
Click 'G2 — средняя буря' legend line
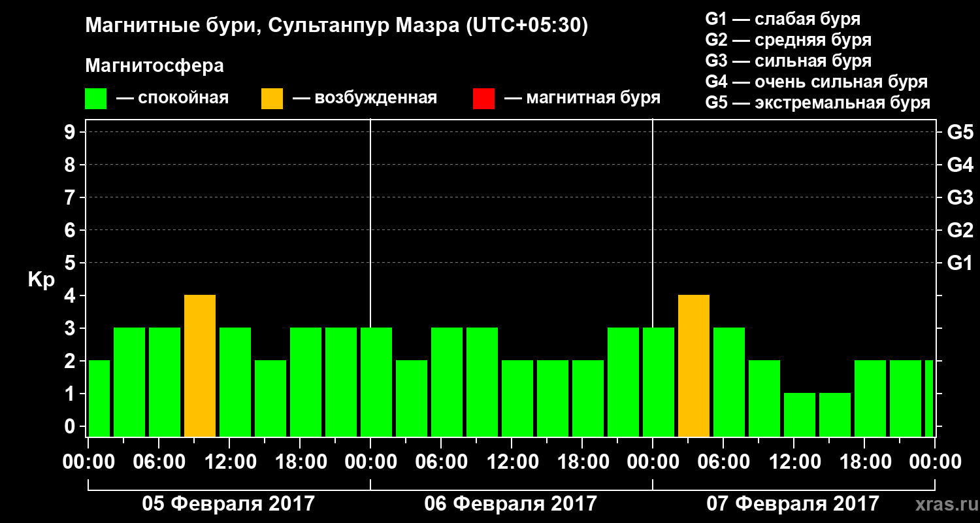(789, 40)
